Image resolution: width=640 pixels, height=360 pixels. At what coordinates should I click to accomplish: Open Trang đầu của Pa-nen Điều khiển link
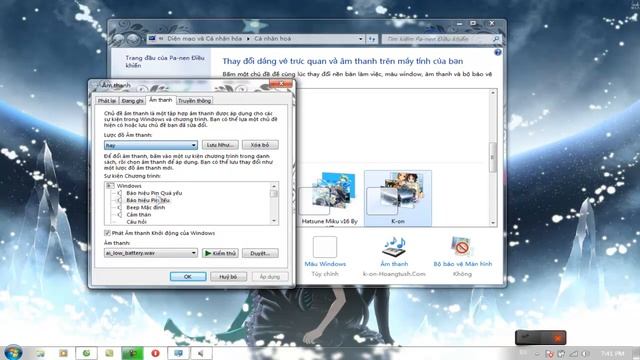(165, 62)
